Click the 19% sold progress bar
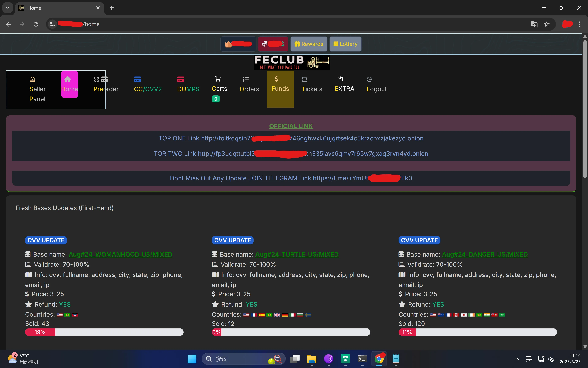588x368 pixels. click(104, 332)
